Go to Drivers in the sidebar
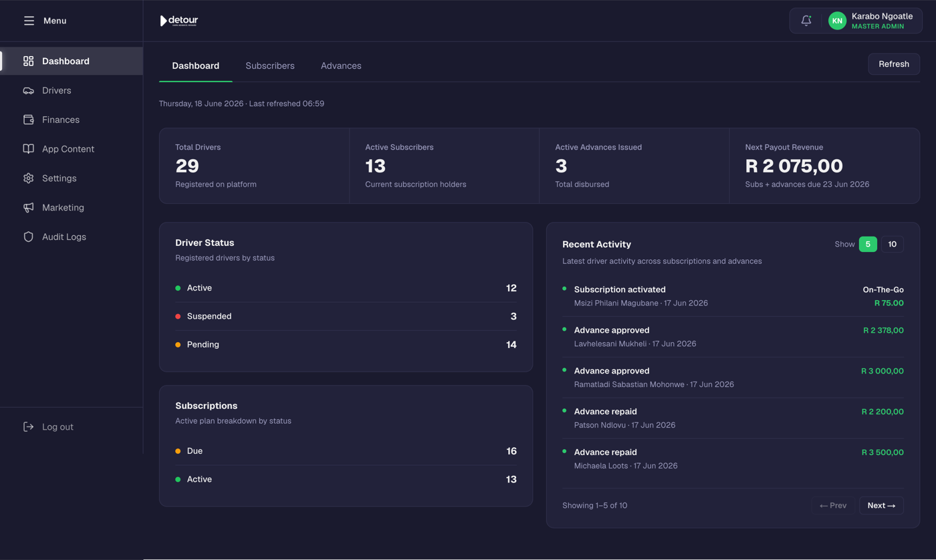936x560 pixels. pyautogui.click(x=72, y=90)
